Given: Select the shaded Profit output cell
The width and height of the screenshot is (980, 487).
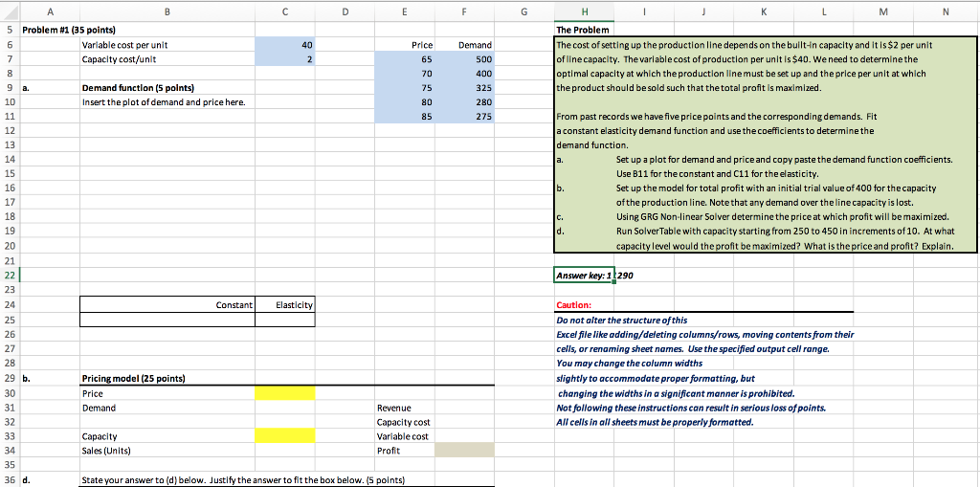Looking at the screenshot, I should pos(464,450).
